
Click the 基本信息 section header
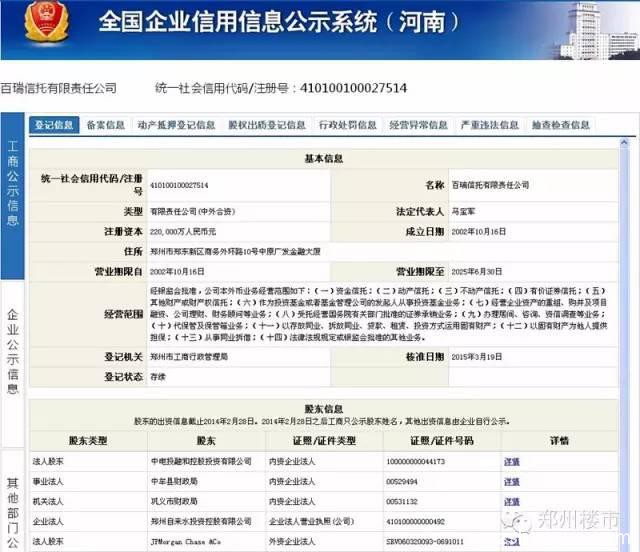tap(324, 158)
